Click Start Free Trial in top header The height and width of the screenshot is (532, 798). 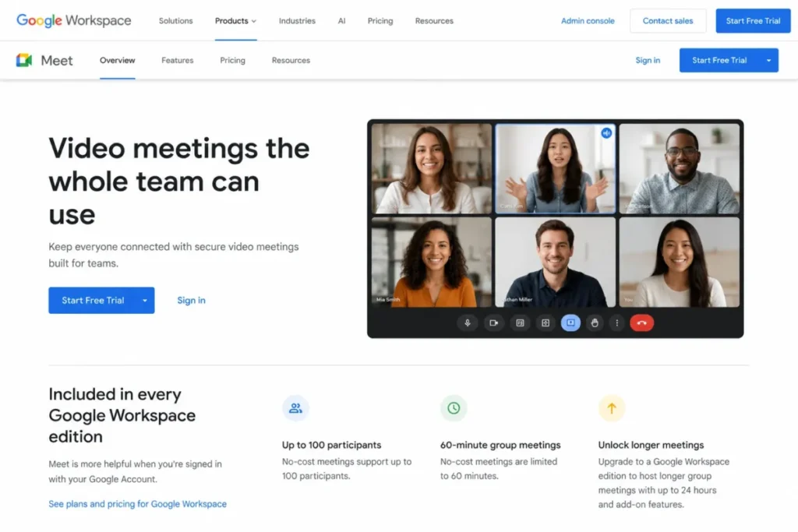coord(754,21)
